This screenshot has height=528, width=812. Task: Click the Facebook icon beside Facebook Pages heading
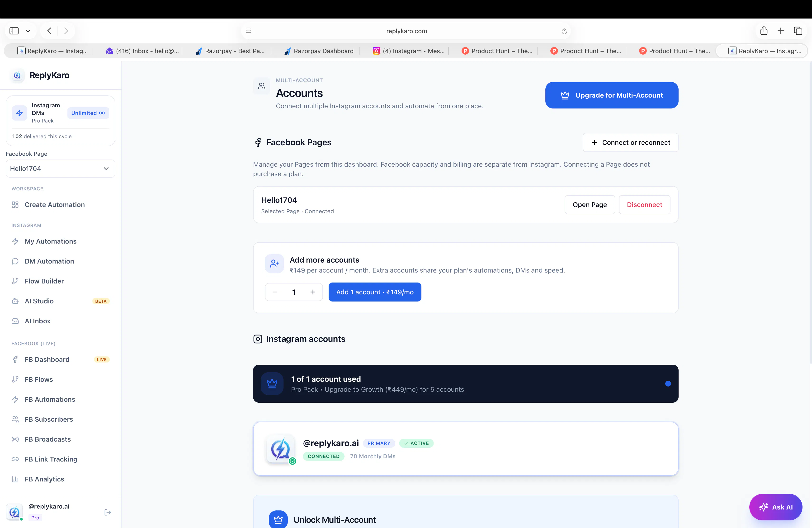click(x=258, y=143)
